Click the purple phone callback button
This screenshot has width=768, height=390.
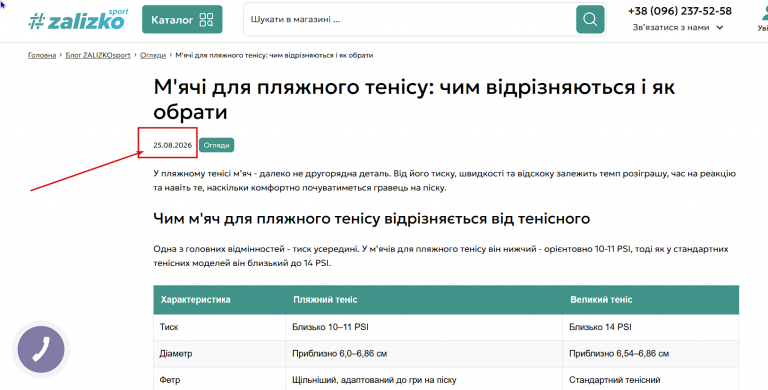41,349
